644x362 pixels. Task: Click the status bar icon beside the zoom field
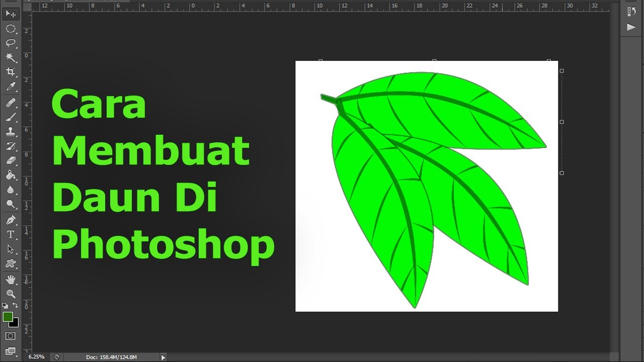click(56, 357)
